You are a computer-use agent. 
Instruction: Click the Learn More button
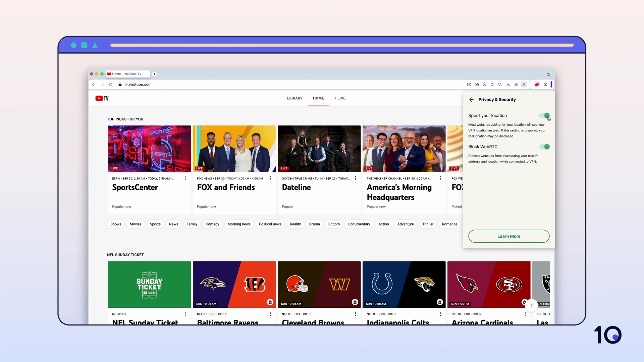click(x=509, y=236)
